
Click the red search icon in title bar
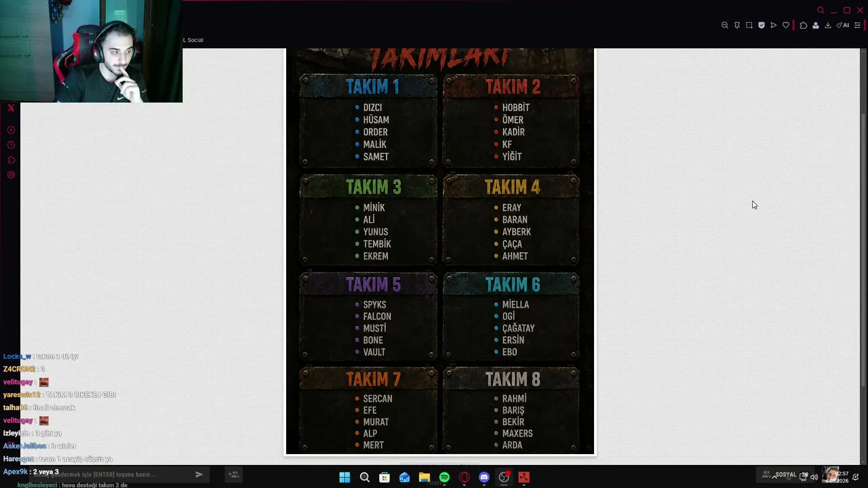click(x=821, y=10)
